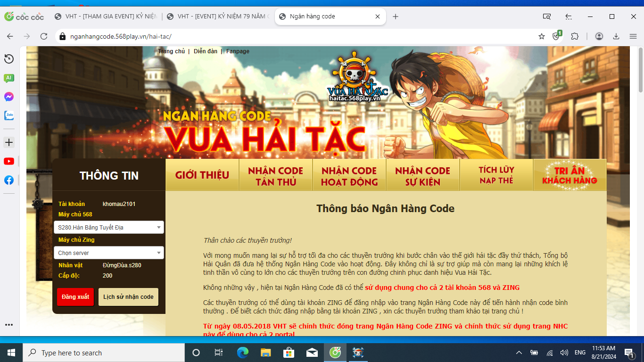This screenshot has height=362, width=644.
Task: Open the extensions puzzle icon
Action: pos(575,36)
